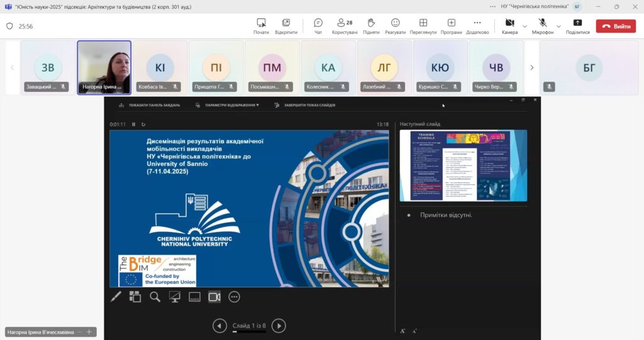The width and height of the screenshot is (644, 340).
Task: Click Наступний слайд label
Action: coord(419,124)
